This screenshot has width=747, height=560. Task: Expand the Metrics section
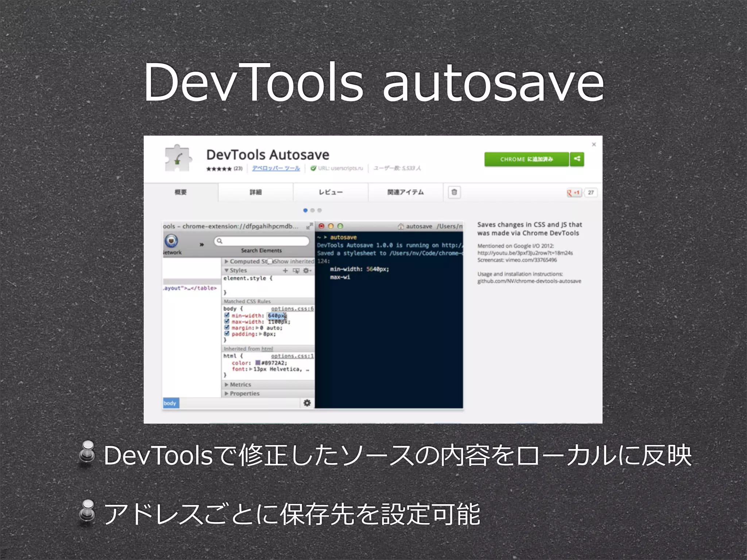point(227,385)
